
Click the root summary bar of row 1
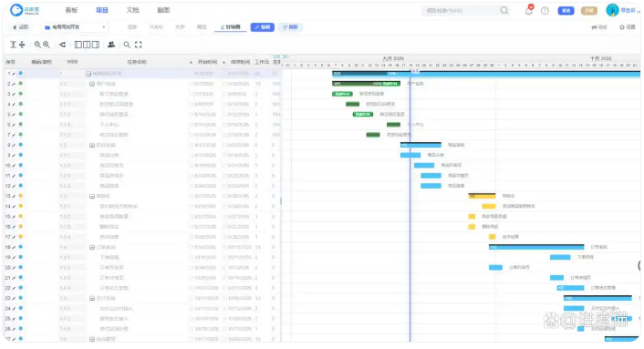(x=486, y=74)
